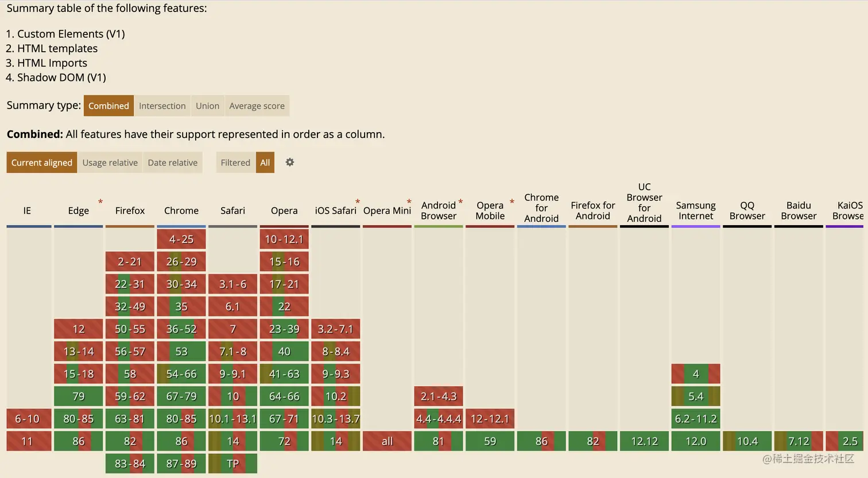Select Current aligned view
The height and width of the screenshot is (478, 868).
pyautogui.click(x=42, y=163)
